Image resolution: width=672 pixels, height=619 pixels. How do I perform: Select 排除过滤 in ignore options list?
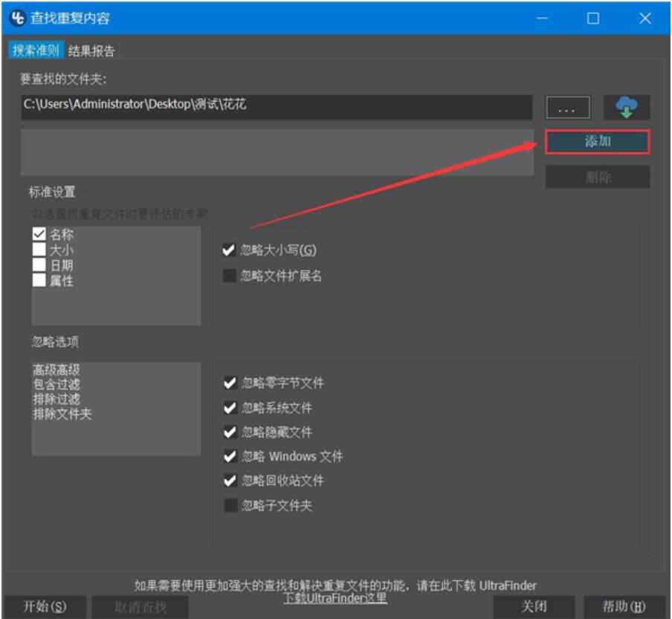point(56,399)
